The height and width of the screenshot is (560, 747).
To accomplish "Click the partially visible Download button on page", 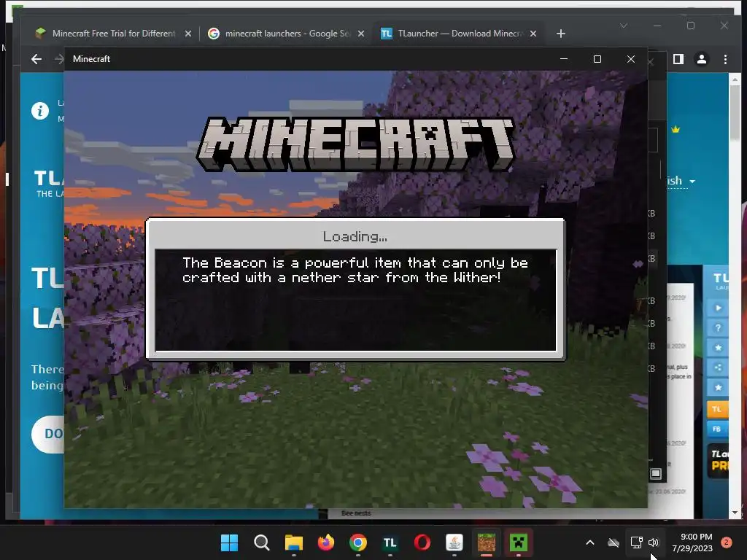I will pos(47,435).
